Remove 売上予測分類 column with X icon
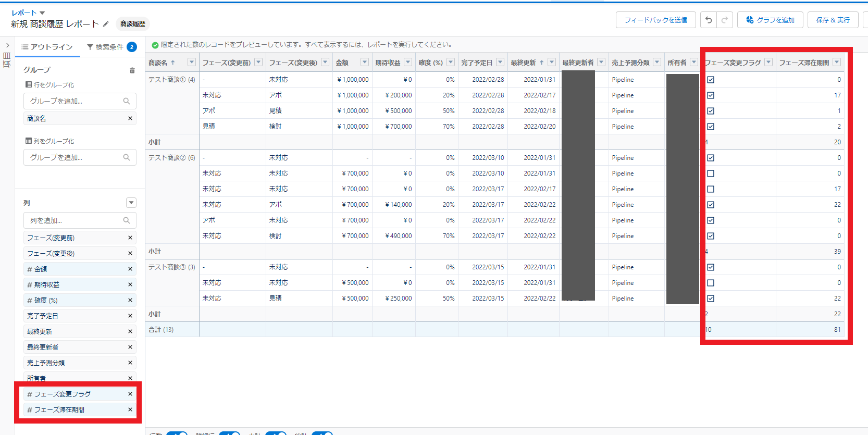This screenshot has height=435, width=868. click(130, 363)
